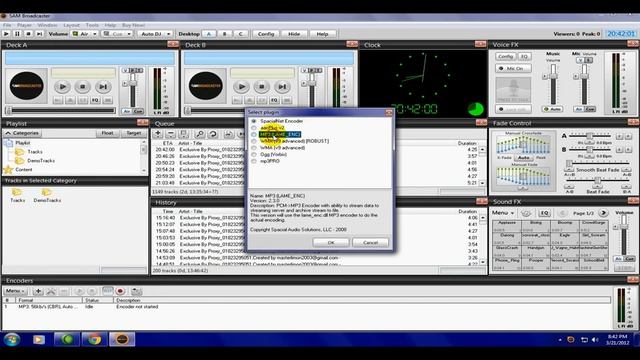Screen dimensions: 640x360
Task: Open Chrome from the Windows taskbar
Action: [94, 339]
